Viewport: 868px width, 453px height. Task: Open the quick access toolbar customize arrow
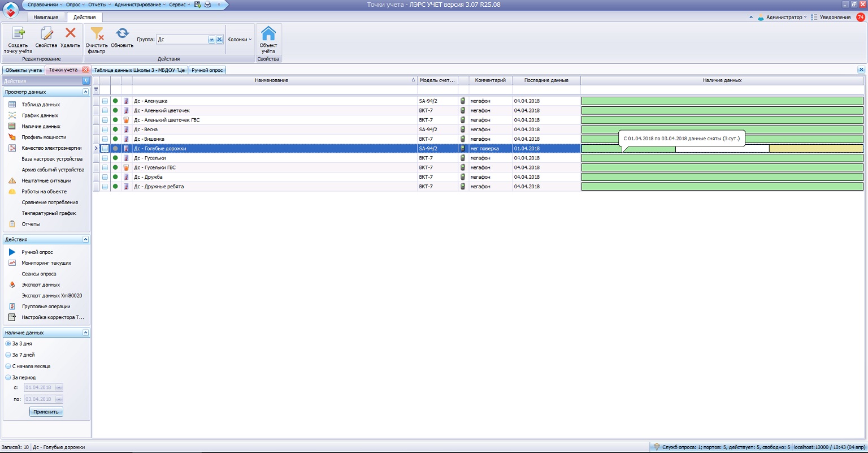(219, 5)
